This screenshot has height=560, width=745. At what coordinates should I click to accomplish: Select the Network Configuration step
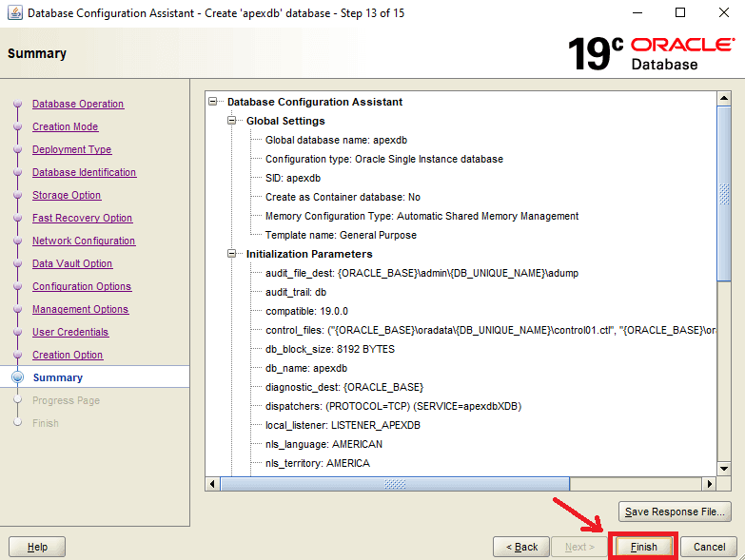[x=84, y=241]
